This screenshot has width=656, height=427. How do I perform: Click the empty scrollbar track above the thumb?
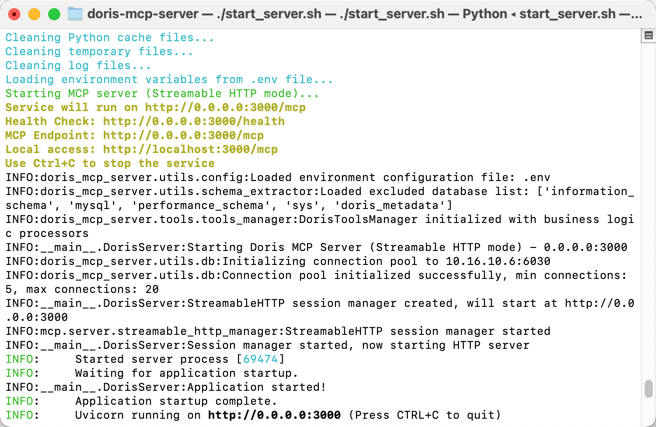pyautogui.click(x=648, y=209)
